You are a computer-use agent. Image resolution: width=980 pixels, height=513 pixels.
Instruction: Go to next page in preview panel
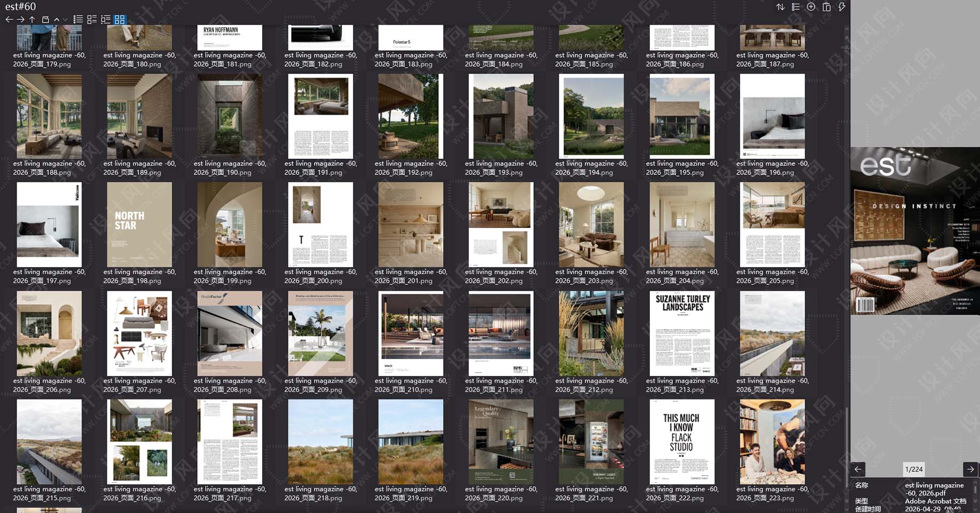(x=970, y=469)
